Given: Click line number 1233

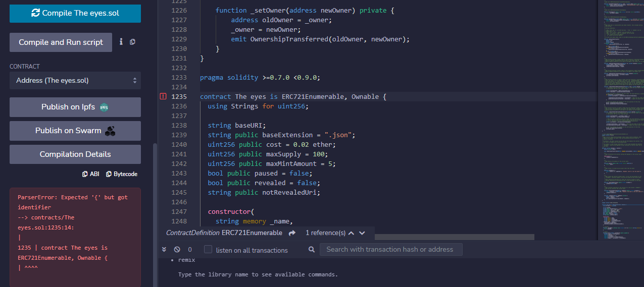Looking at the screenshot, I should [179, 77].
